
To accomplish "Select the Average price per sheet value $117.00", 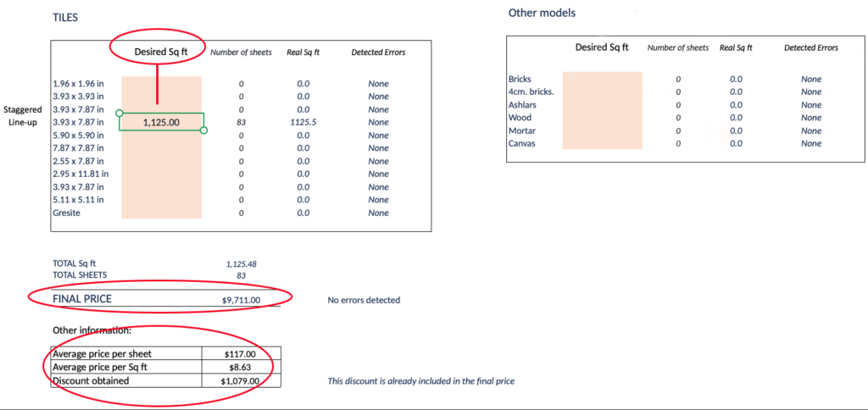I will click(x=241, y=353).
